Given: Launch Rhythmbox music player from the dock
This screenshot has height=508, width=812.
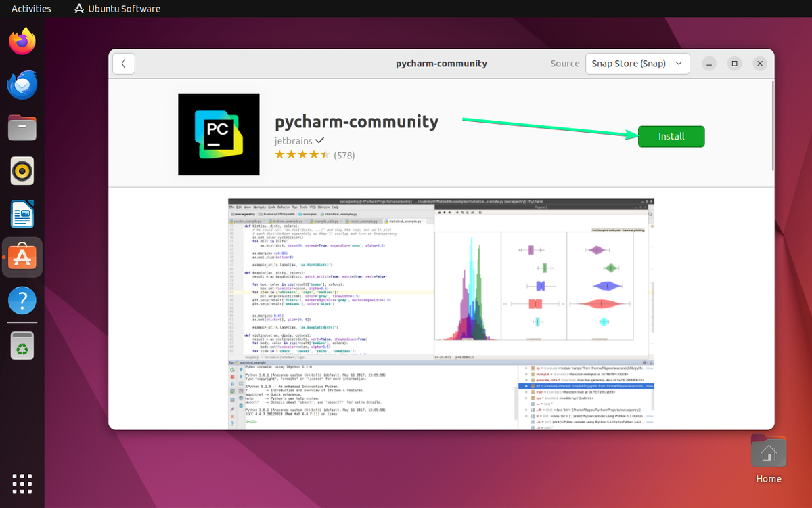Looking at the screenshot, I should pyautogui.click(x=22, y=171).
